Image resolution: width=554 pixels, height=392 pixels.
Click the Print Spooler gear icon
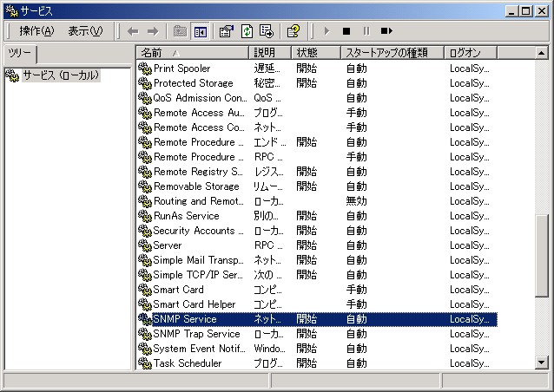tap(144, 69)
